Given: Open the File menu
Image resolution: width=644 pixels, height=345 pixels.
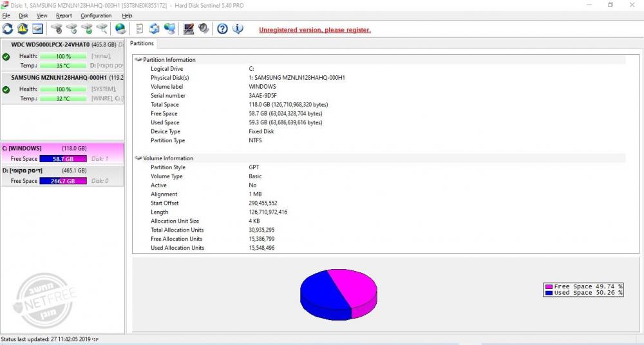Looking at the screenshot, I should point(6,15).
